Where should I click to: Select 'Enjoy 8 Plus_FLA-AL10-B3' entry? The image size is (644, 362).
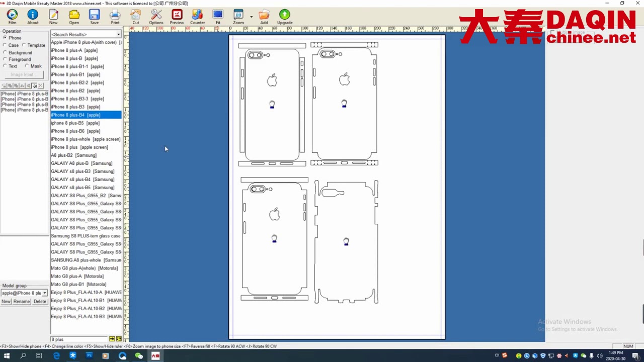[x=86, y=317]
